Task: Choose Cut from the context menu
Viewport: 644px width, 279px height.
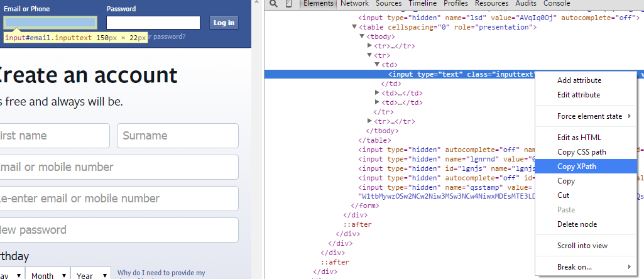Action: 586,195
